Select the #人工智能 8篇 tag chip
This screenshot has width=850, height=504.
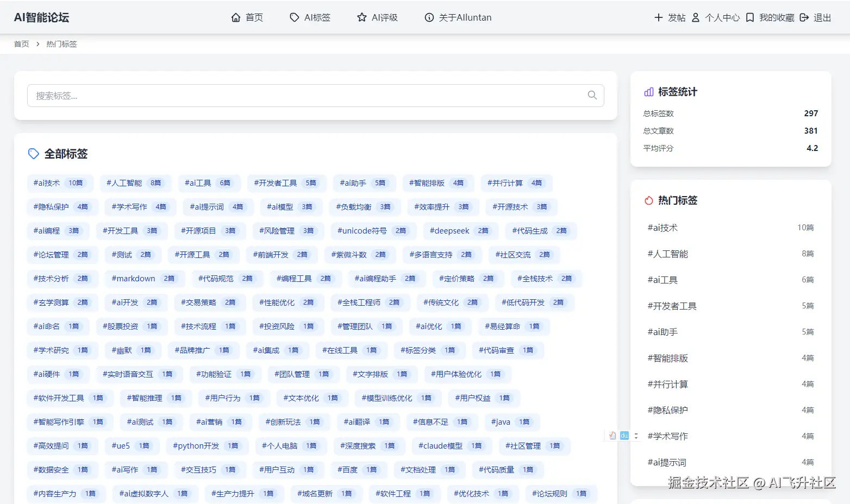[136, 183]
